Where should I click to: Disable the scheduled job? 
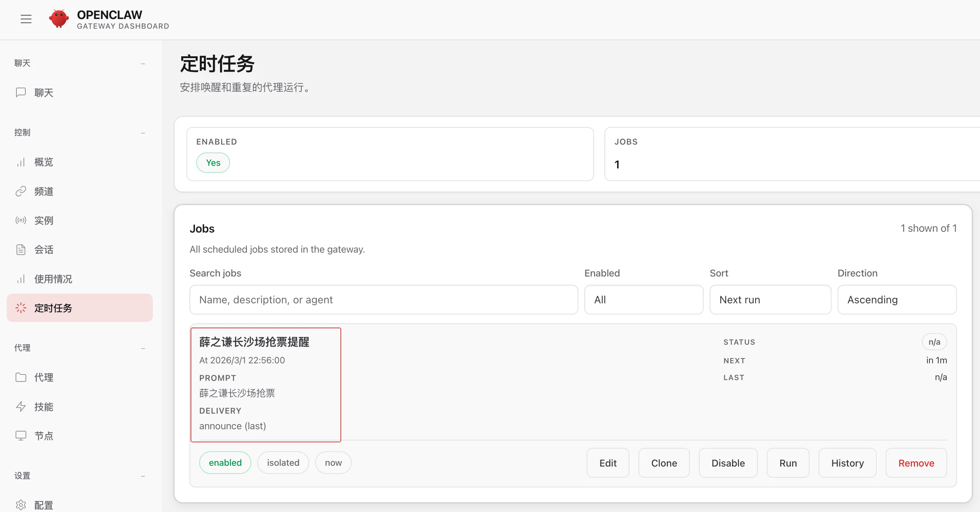click(x=728, y=463)
